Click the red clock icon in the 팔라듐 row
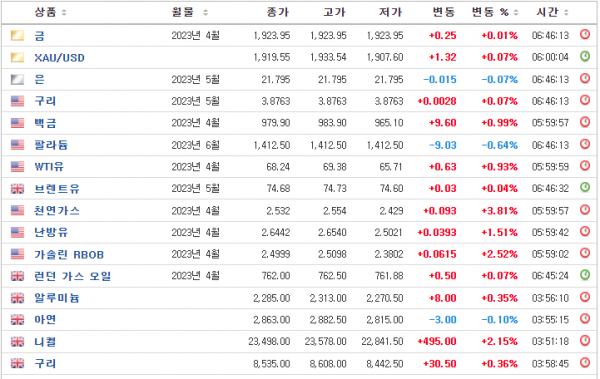Screen dimensions: 600x379 [585, 144]
